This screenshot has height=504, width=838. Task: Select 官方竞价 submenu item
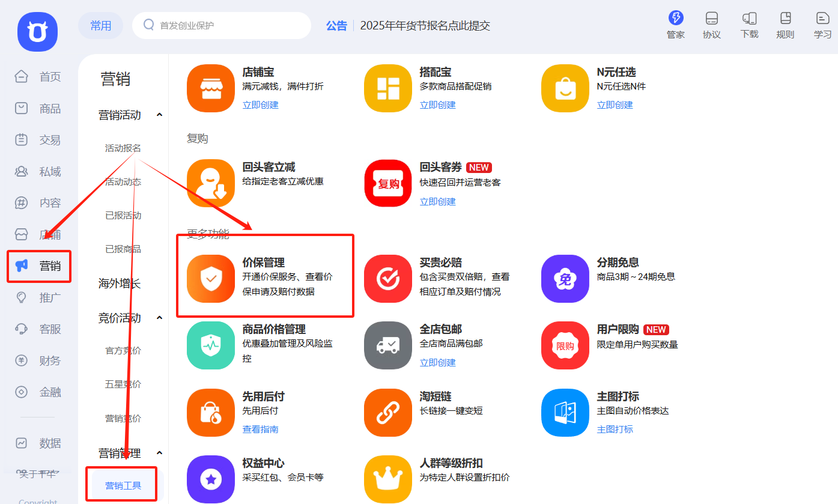123,350
